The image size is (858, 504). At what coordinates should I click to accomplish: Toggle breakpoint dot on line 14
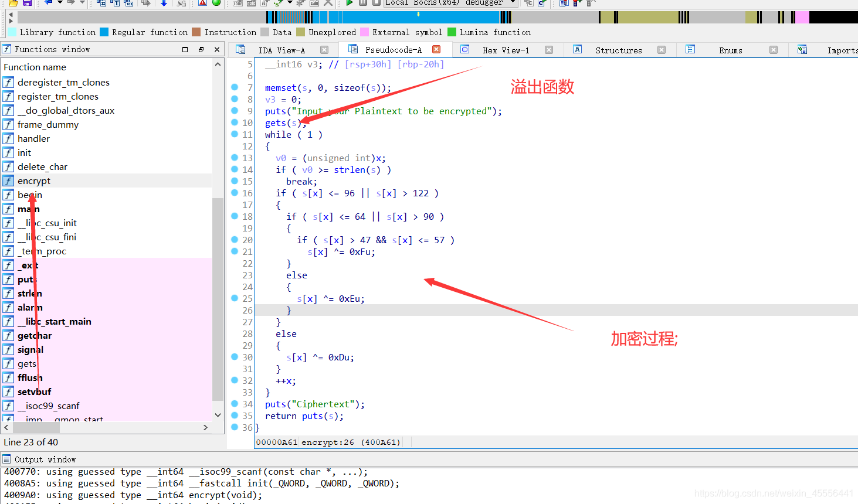click(x=235, y=169)
